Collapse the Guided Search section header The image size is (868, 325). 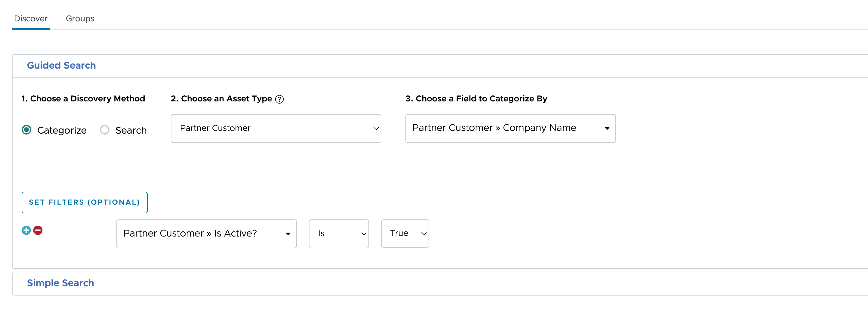click(61, 65)
